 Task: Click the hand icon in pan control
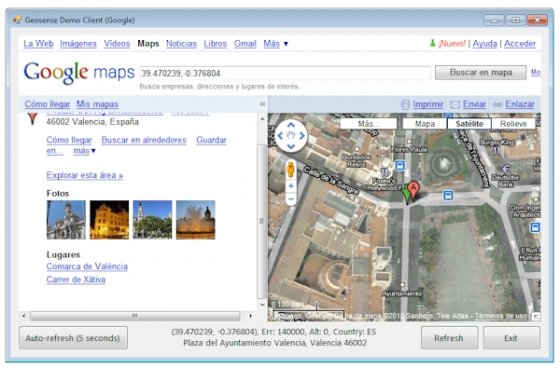291,136
